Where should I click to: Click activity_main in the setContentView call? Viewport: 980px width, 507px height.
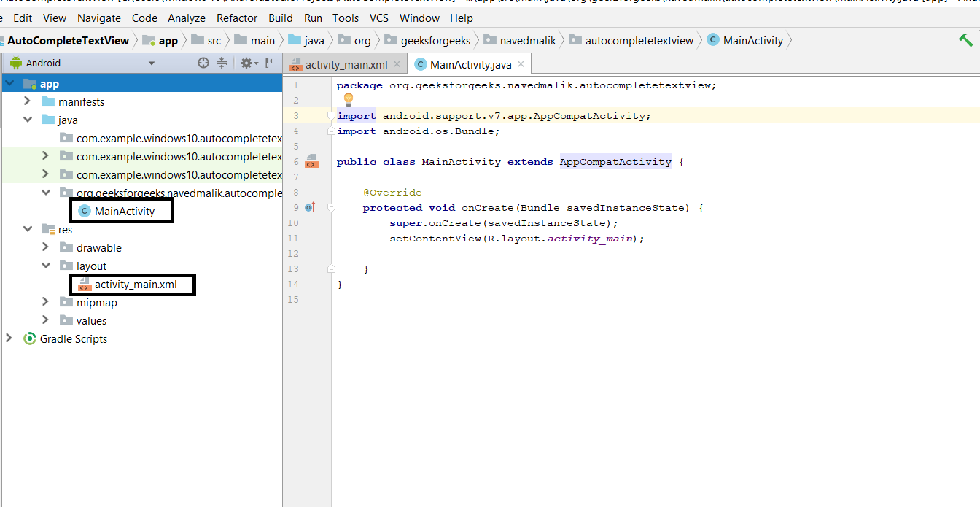(590, 239)
